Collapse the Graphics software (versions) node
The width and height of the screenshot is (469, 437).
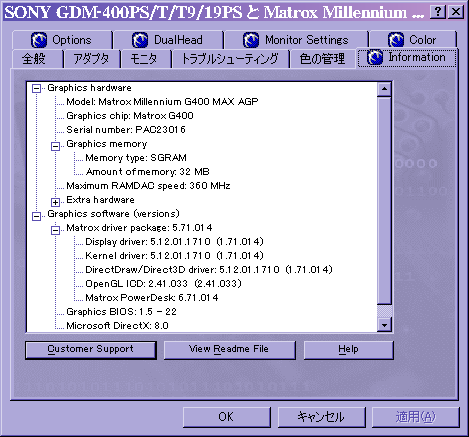click(36, 216)
